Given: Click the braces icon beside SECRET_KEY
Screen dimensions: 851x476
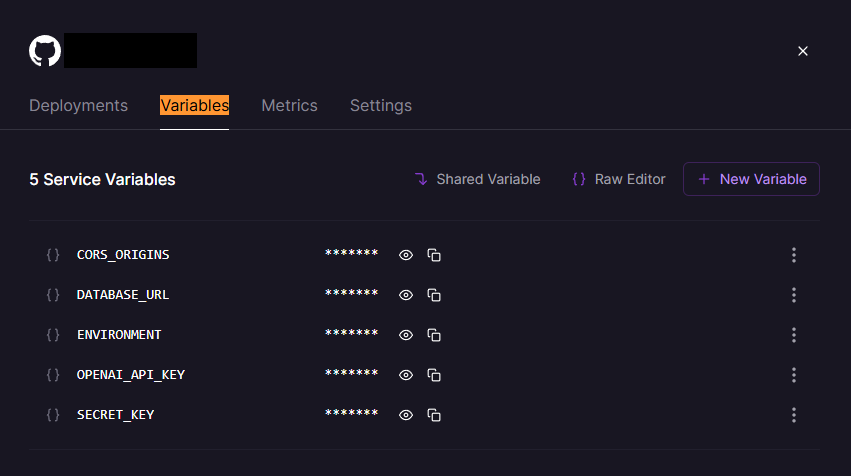Looking at the screenshot, I should pyautogui.click(x=53, y=415).
